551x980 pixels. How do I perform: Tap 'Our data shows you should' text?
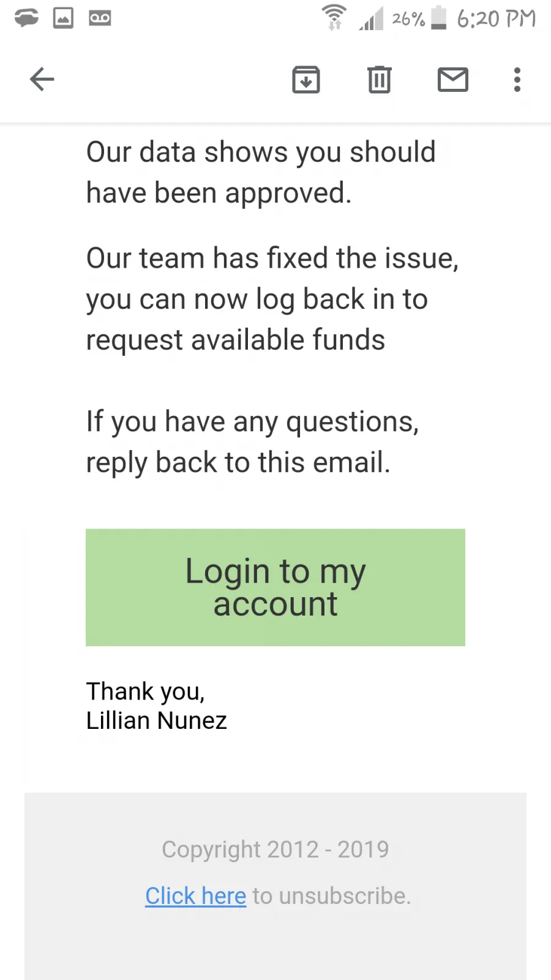[261, 152]
